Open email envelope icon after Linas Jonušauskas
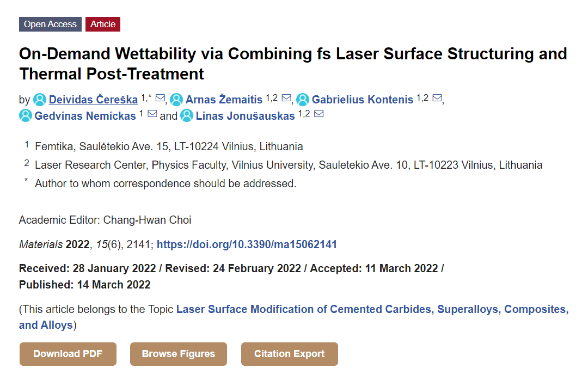The image size is (588, 387). click(x=318, y=114)
